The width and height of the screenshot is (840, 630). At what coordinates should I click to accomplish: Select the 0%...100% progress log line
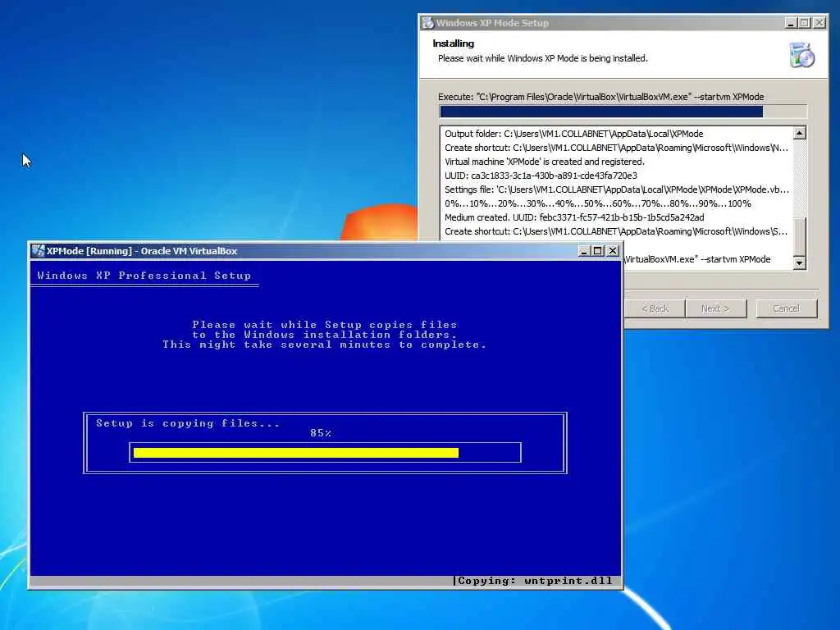click(x=598, y=203)
